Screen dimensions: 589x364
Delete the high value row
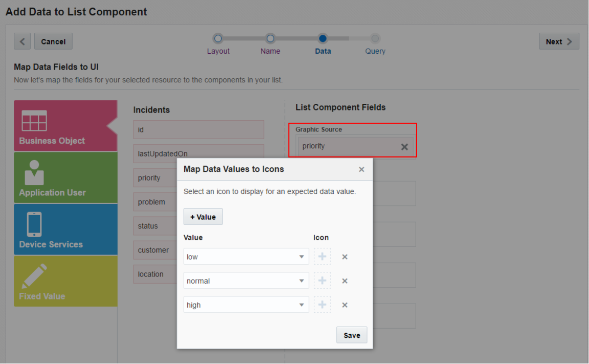click(x=345, y=305)
